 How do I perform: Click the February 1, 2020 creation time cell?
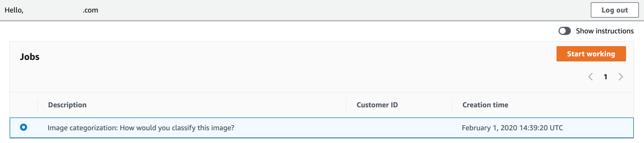[512, 128]
